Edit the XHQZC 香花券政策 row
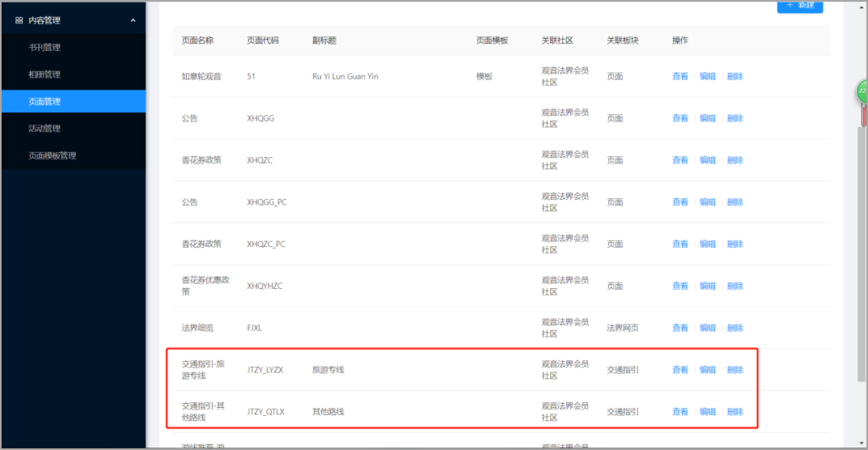 point(708,160)
